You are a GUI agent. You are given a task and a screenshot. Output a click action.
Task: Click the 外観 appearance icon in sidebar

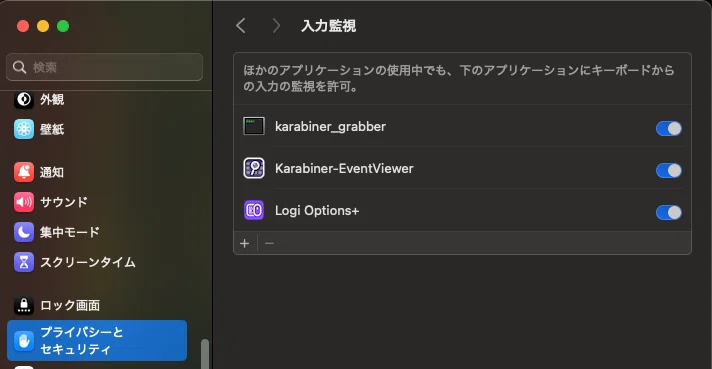[x=24, y=99]
